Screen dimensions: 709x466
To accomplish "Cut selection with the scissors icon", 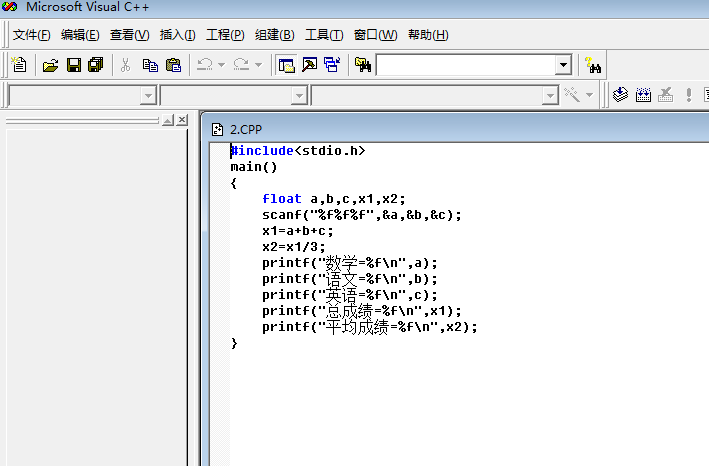I will coord(126,65).
